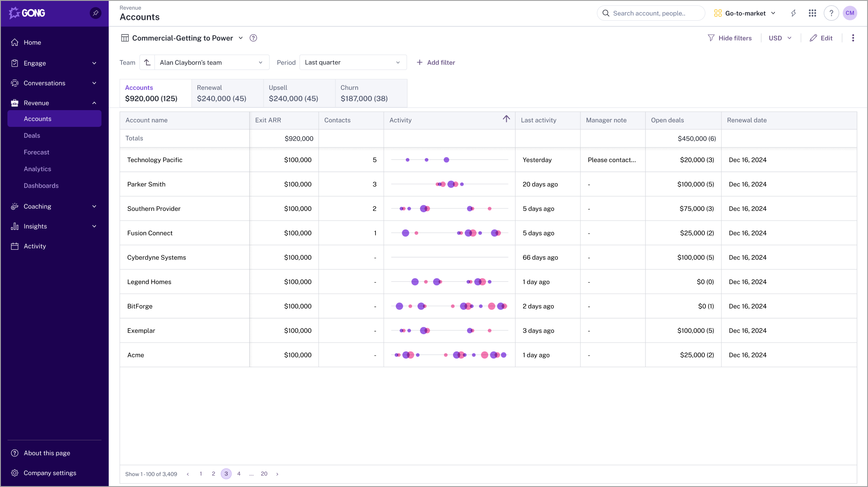The image size is (868, 487).
Task: Click the Conversations chat icon
Action: pos(15,83)
